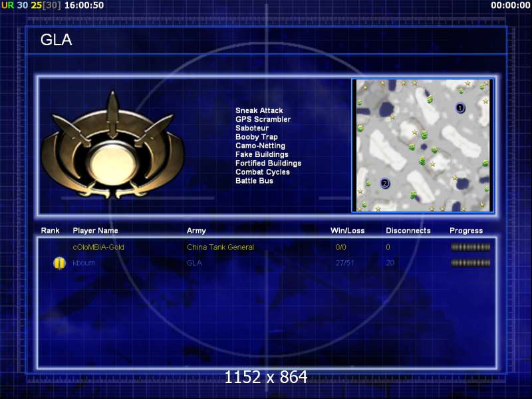Click the UR indicator in top-left overlay
The image size is (532, 399).
pos(7,5)
